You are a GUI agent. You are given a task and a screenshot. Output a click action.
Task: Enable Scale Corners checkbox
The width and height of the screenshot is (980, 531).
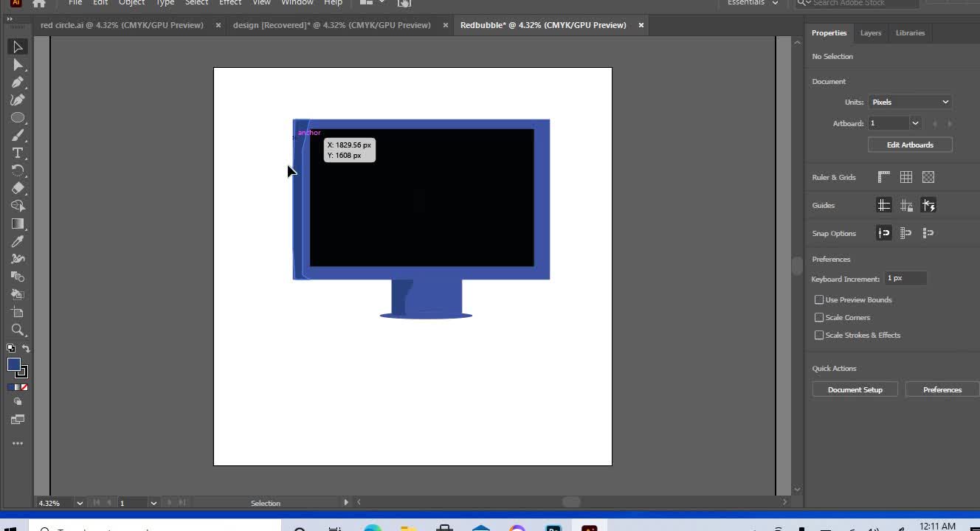click(x=819, y=317)
